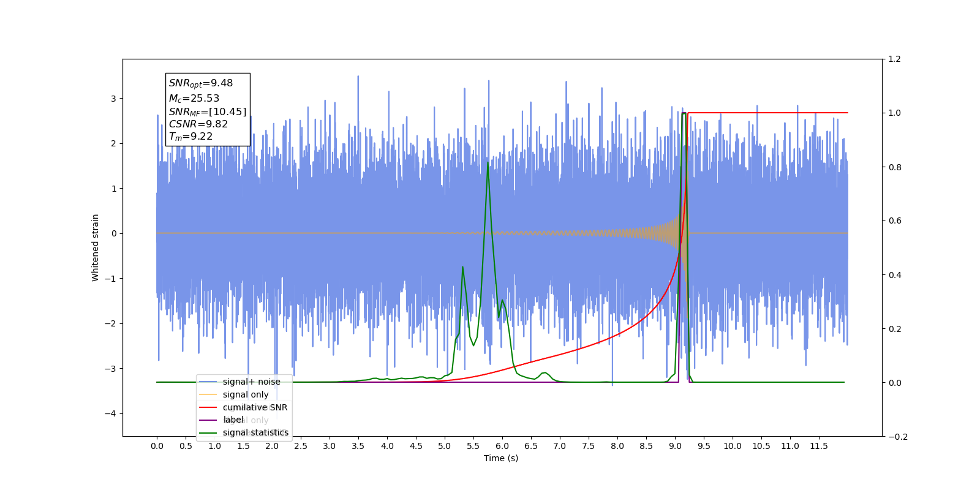Click the 0.8 tick on right axis
The height and width of the screenshot is (490, 980).
(895, 167)
